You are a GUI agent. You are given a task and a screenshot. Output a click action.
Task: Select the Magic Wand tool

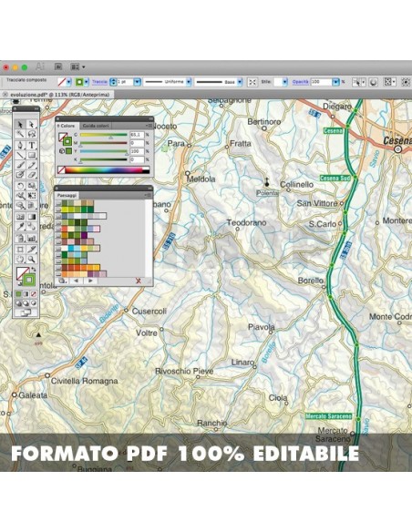pos(20,134)
